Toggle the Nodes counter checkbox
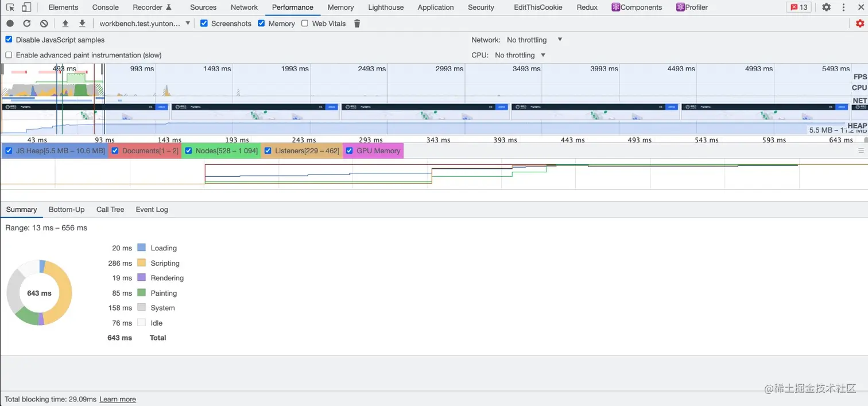The image size is (868, 406). 188,150
